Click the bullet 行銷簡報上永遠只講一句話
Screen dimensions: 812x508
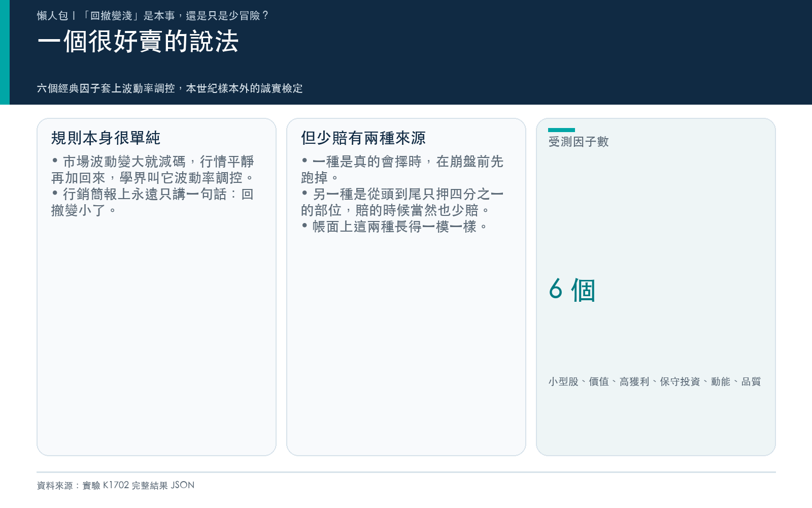[x=153, y=202]
